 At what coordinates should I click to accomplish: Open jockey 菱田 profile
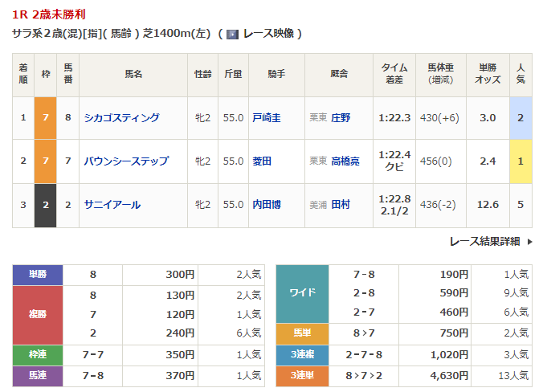pos(262,161)
